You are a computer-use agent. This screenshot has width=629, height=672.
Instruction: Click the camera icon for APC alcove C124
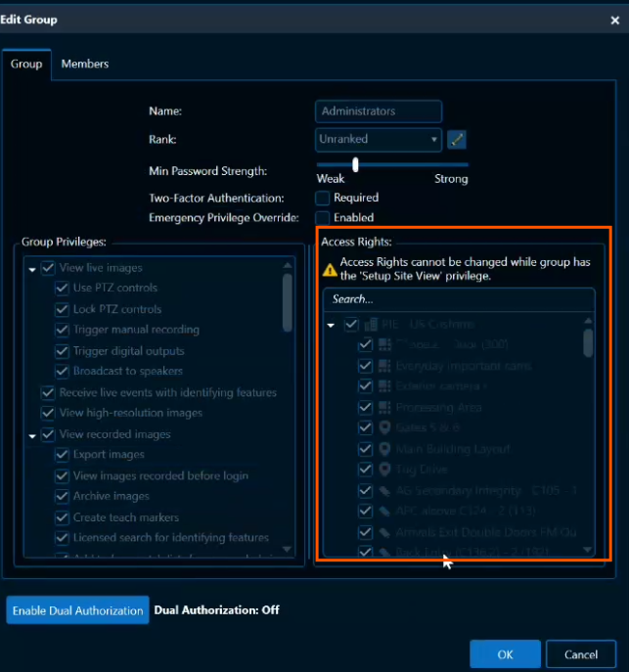pyautogui.click(x=384, y=511)
